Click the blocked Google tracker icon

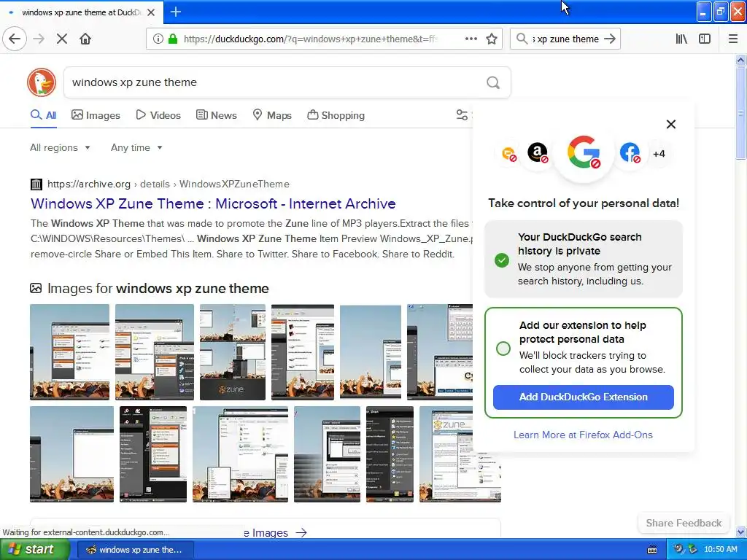point(584,152)
